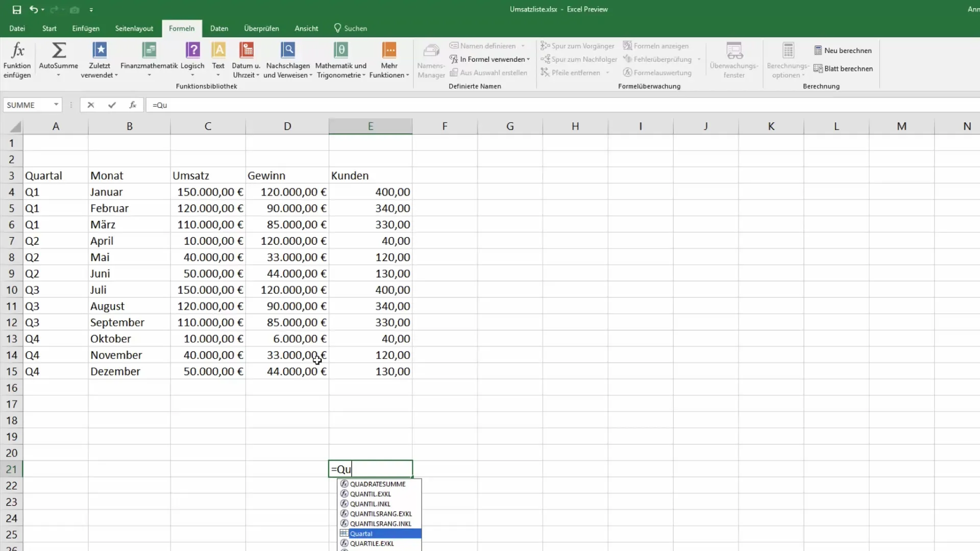Click In Formel verwenden dropdown

pyautogui.click(x=489, y=59)
